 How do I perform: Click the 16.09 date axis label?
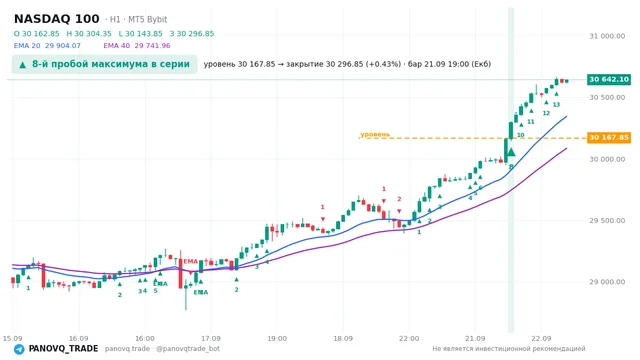[78, 338]
